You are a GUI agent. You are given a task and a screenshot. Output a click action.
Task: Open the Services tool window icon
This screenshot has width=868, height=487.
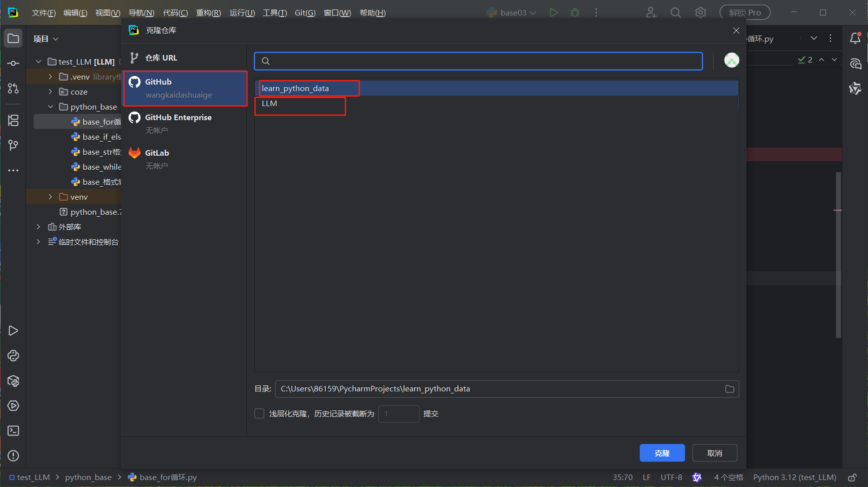coord(14,406)
